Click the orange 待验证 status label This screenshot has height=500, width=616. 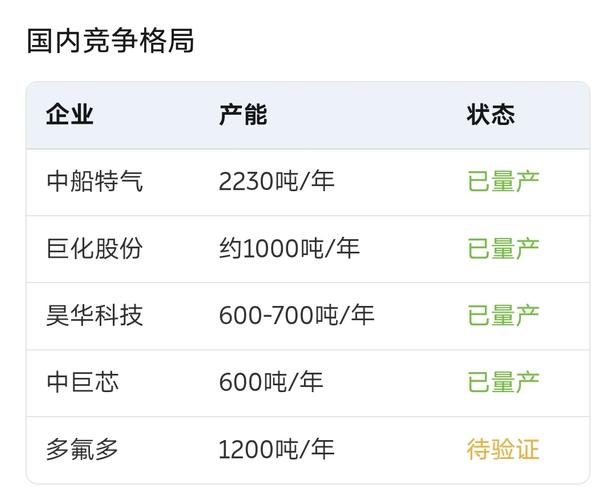click(x=503, y=449)
